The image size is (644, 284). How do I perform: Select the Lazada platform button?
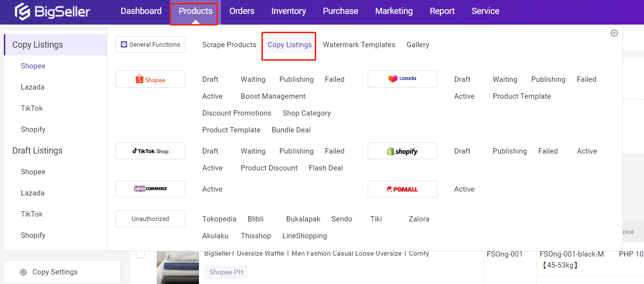(402, 79)
